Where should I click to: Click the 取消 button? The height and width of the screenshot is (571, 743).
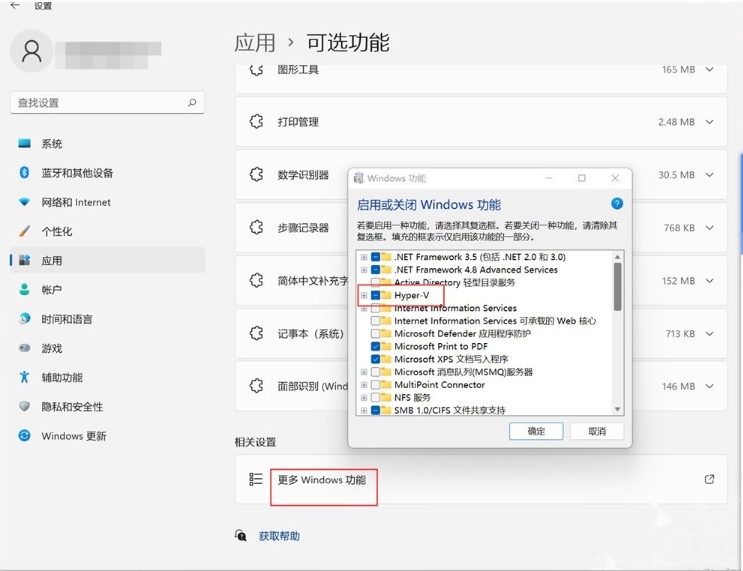point(597,431)
